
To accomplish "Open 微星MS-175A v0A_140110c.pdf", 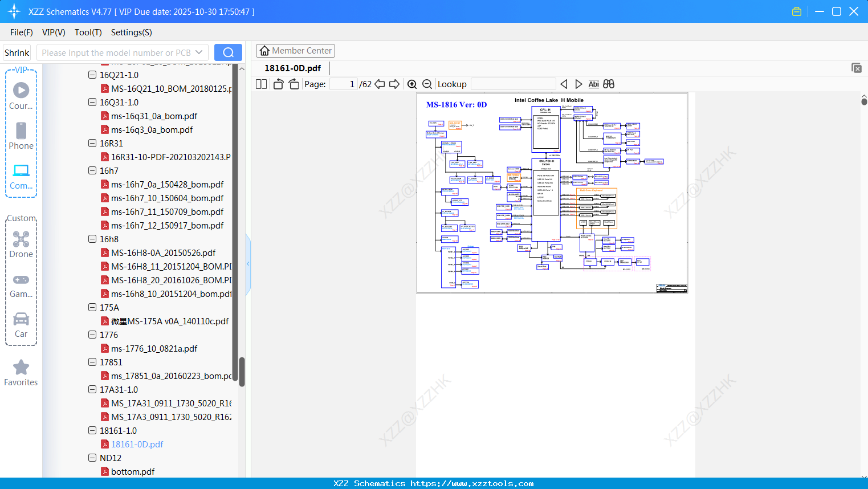I will click(x=170, y=321).
